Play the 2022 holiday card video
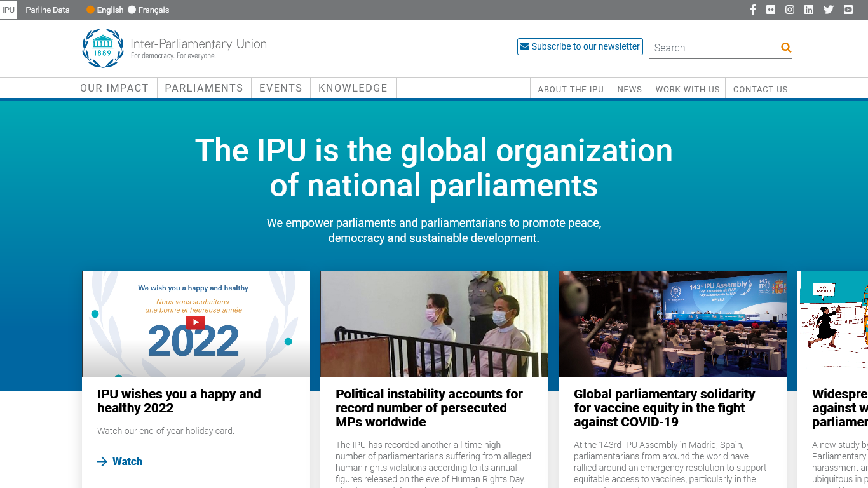The width and height of the screenshot is (868, 488). [x=196, y=322]
